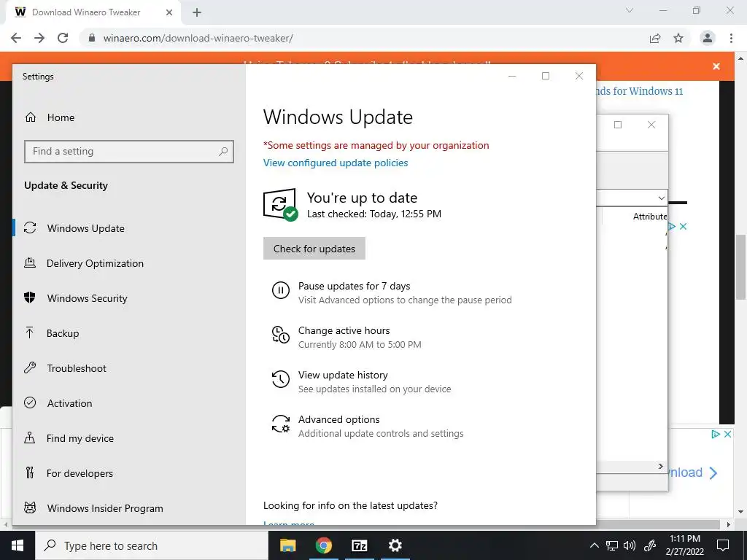Open Find my device settings
This screenshot has height=560, width=747.
pos(80,438)
